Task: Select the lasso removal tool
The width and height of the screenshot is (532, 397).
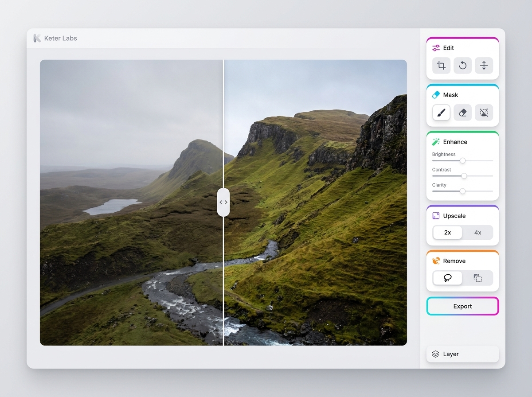Action: click(x=447, y=278)
